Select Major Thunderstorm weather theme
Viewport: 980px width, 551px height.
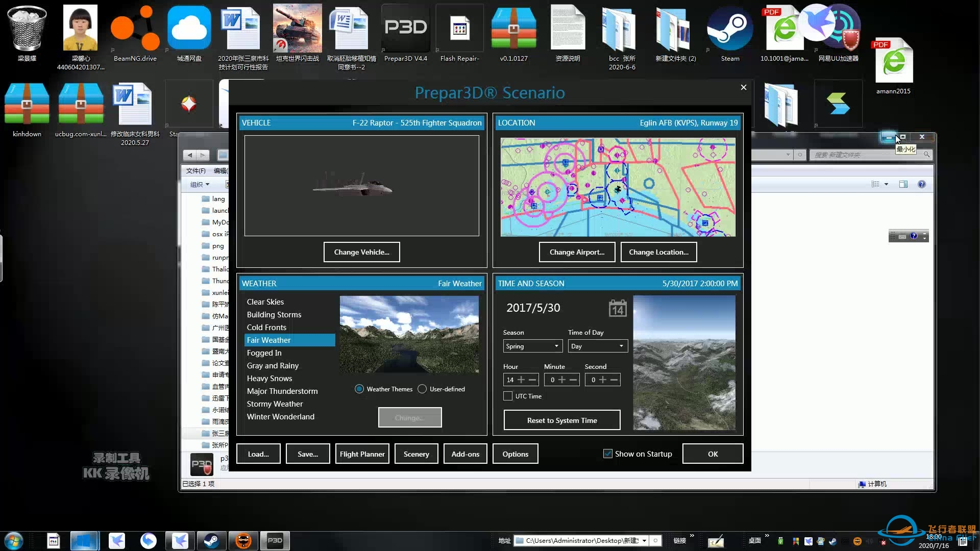click(282, 391)
